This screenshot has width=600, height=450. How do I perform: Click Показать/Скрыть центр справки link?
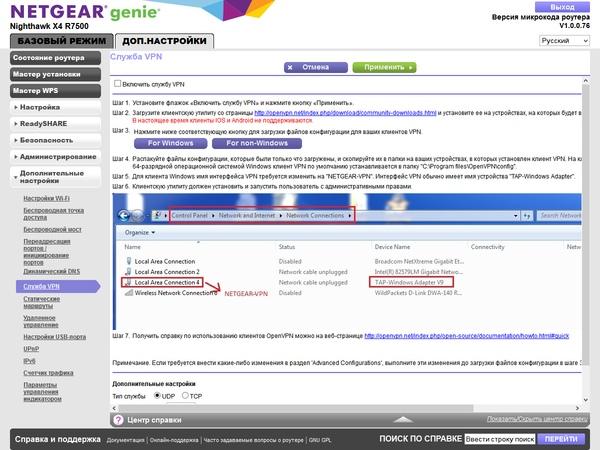point(537,419)
